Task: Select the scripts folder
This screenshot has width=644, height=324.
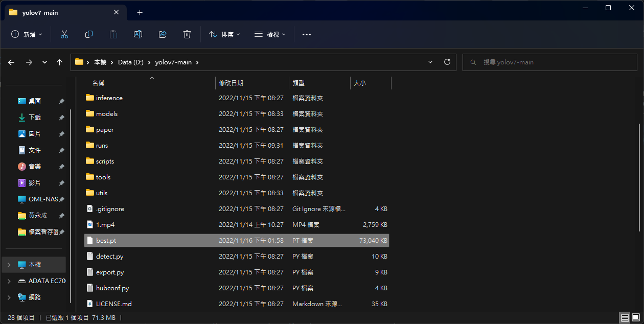Action: [x=237, y=161]
